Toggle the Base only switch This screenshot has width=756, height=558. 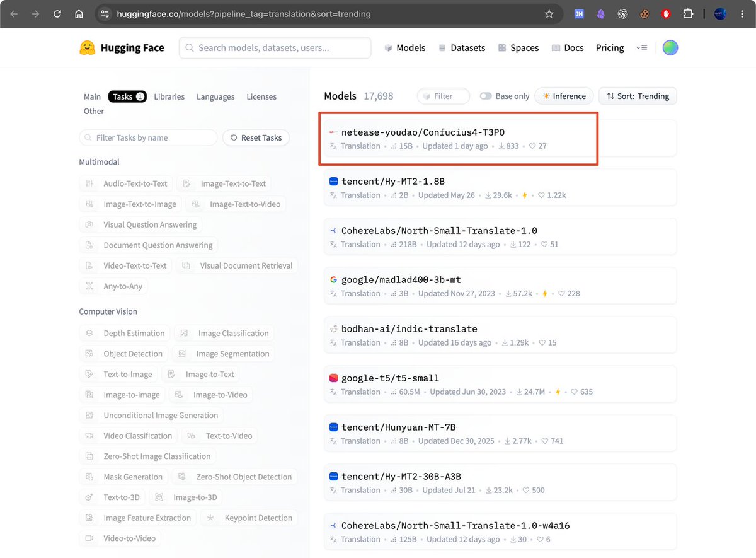[x=486, y=96]
